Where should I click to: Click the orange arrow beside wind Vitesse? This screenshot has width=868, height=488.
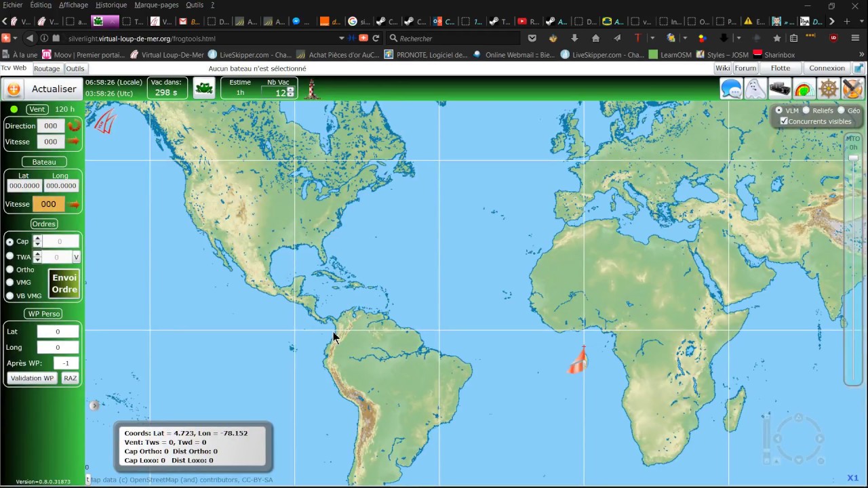[73, 142]
